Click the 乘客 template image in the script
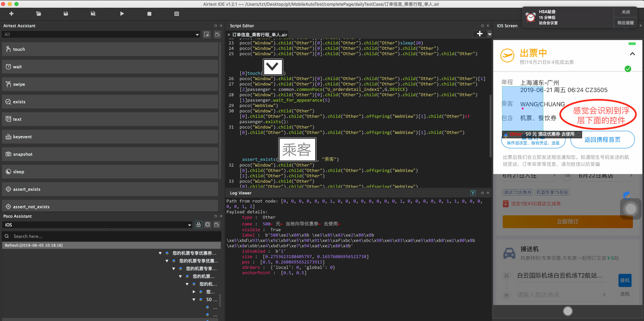644x321 pixels. tap(297, 150)
